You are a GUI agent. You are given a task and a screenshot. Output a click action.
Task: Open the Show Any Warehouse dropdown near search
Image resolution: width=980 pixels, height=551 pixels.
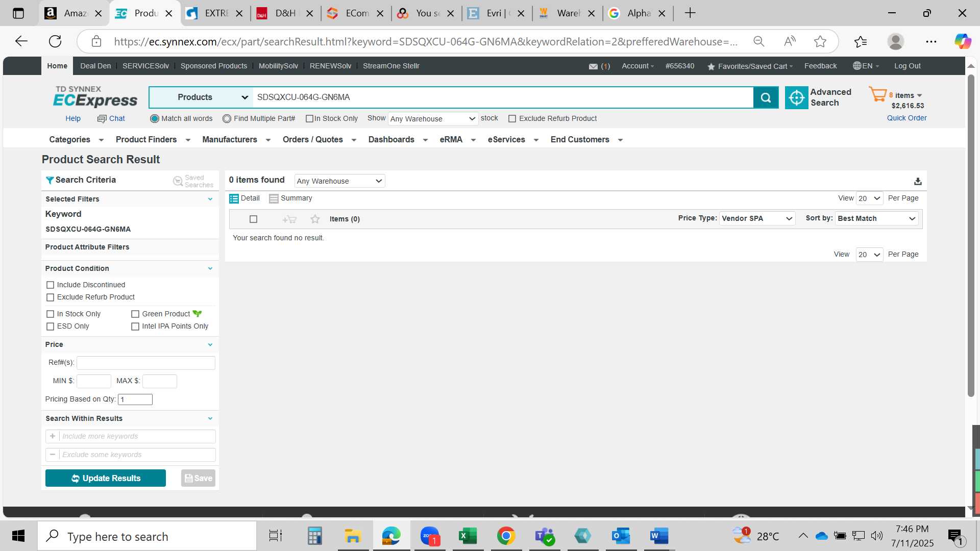433,119
